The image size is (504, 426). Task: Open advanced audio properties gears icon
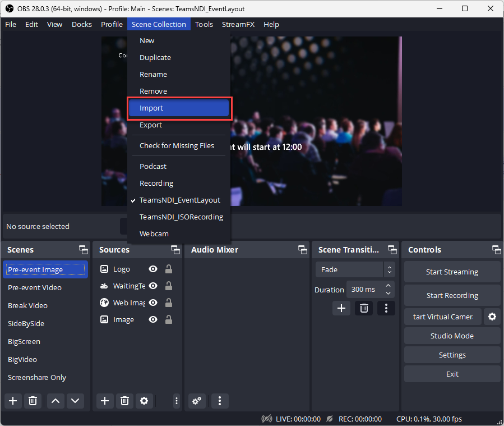pos(197,401)
